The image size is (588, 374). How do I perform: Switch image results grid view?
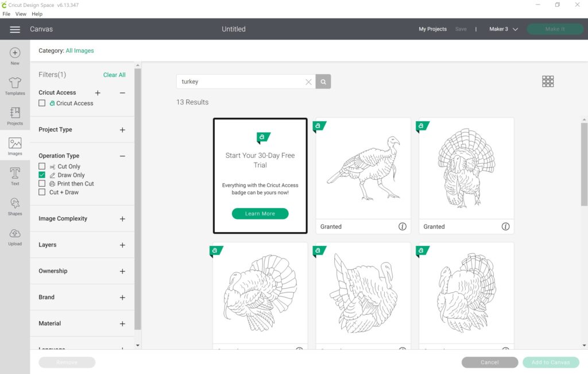coord(548,82)
